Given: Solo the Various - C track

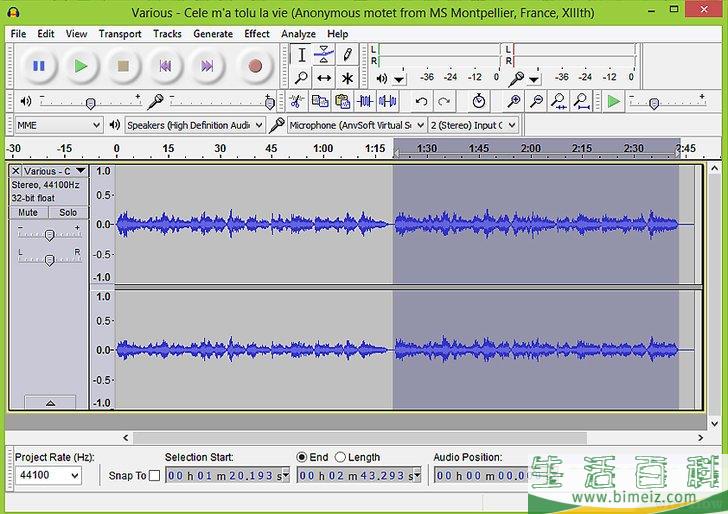Looking at the screenshot, I should click(68, 213).
